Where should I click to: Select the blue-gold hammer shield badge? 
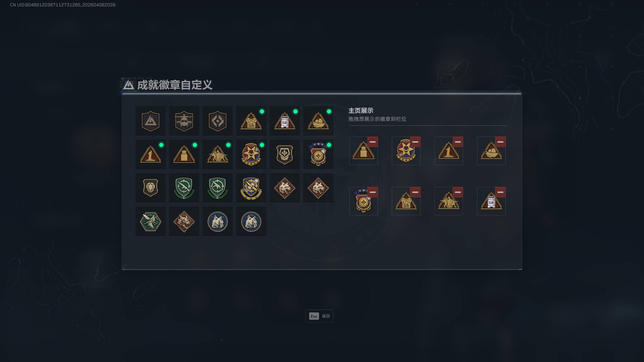point(251,188)
